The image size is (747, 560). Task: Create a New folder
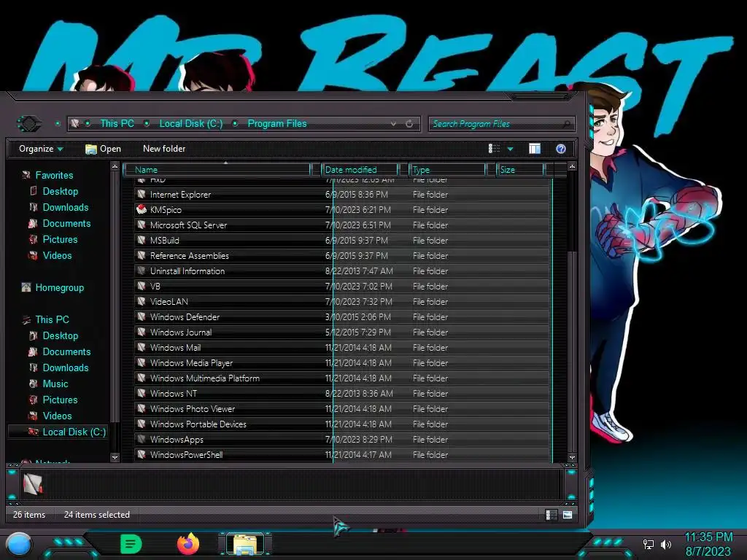[164, 149]
